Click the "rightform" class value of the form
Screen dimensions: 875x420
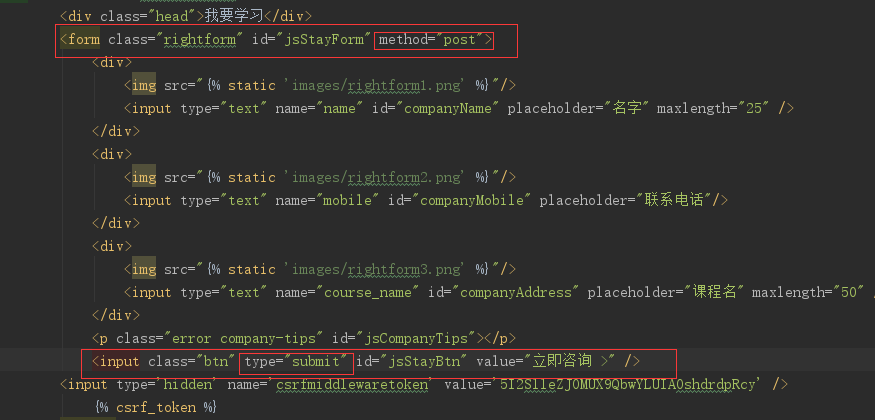(x=199, y=40)
